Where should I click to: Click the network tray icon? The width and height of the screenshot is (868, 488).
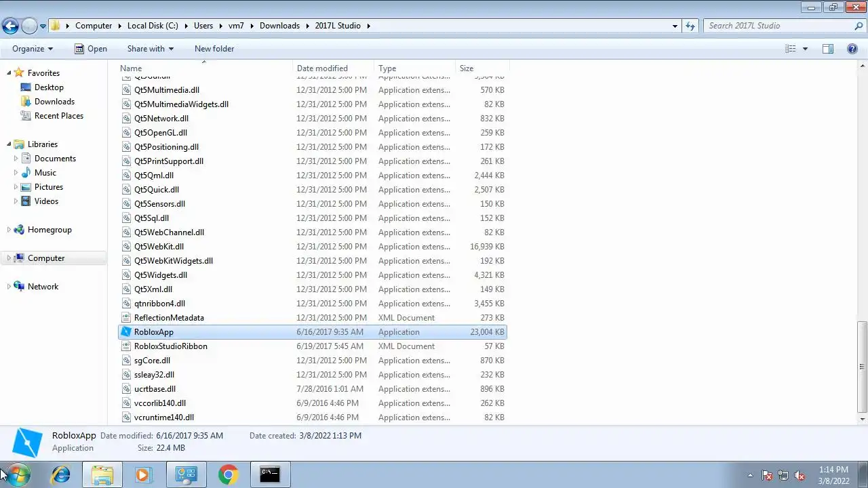783,476
